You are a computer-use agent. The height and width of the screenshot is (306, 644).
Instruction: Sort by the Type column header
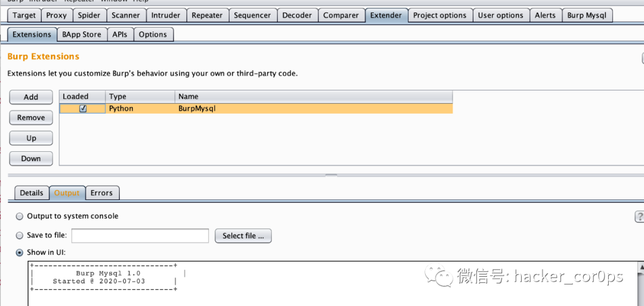140,97
